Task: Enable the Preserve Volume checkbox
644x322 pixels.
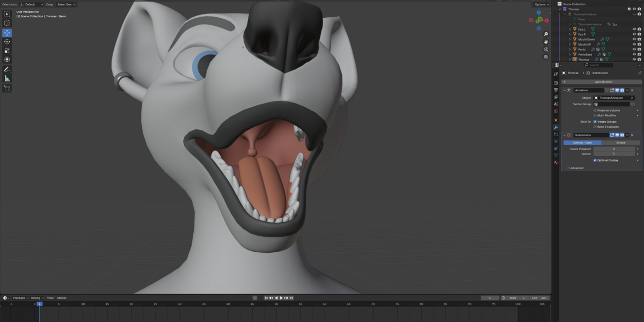Action: coord(595,110)
